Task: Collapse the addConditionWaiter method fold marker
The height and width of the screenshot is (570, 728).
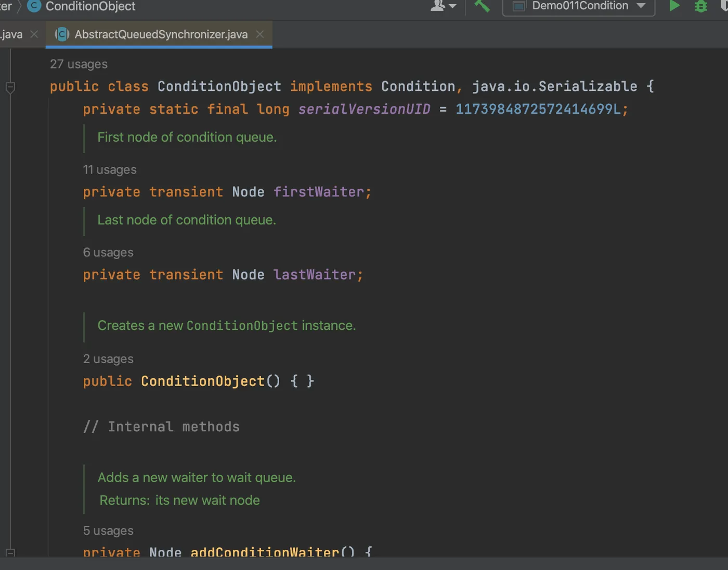Action: click(10, 553)
